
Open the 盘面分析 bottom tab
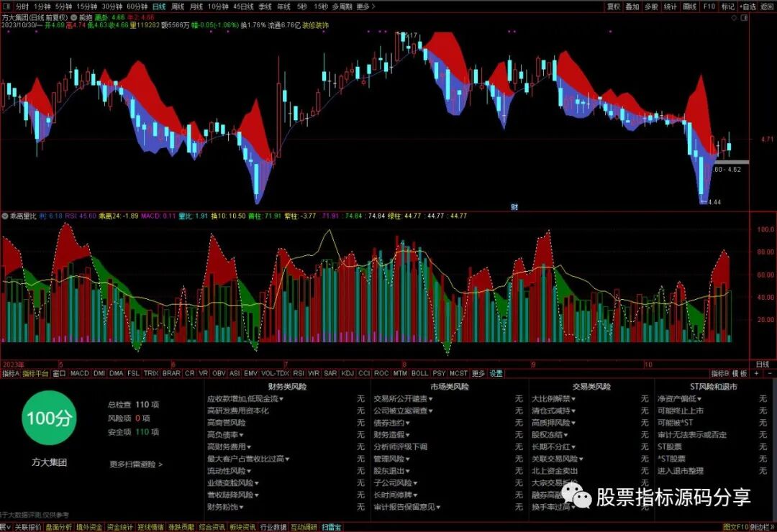[x=58, y=527]
